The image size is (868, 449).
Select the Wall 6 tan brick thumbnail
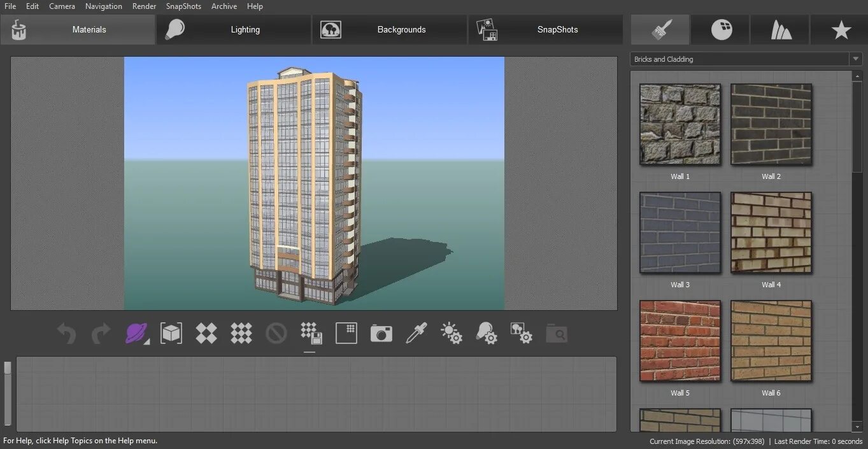point(771,341)
